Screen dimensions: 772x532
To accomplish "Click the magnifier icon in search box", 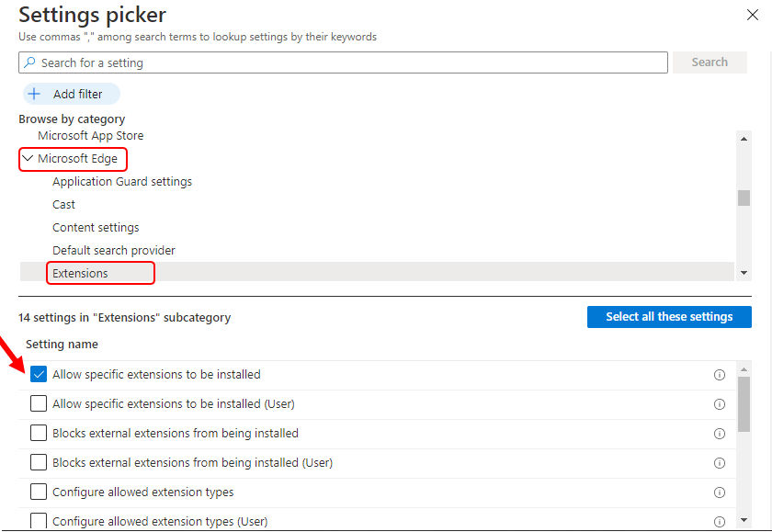I will (29, 62).
